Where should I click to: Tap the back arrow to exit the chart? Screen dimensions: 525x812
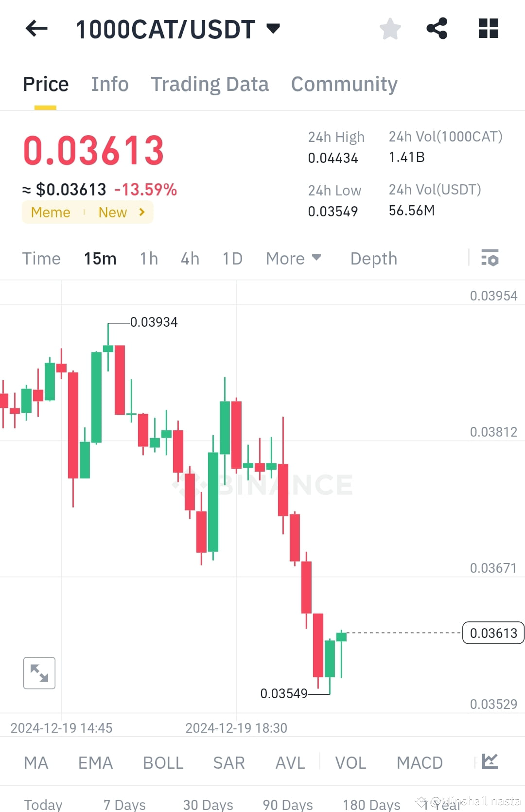[x=36, y=29]
